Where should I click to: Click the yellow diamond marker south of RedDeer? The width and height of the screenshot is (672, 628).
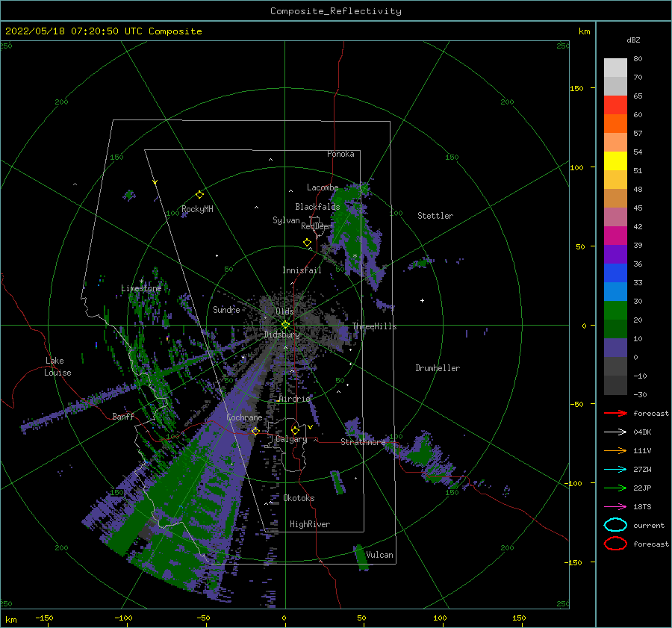307,243
